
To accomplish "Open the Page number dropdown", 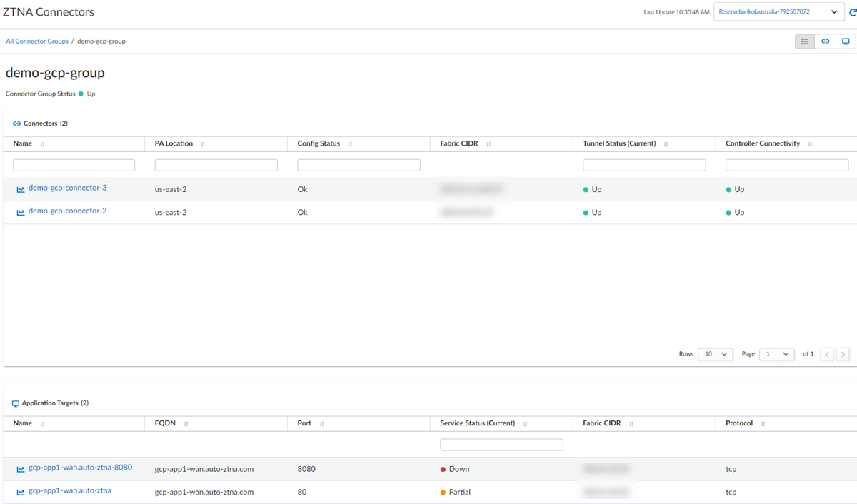I will point(776,354).
